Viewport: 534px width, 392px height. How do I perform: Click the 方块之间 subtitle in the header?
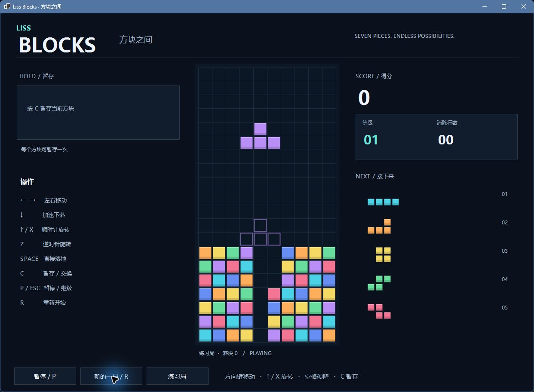136,40
